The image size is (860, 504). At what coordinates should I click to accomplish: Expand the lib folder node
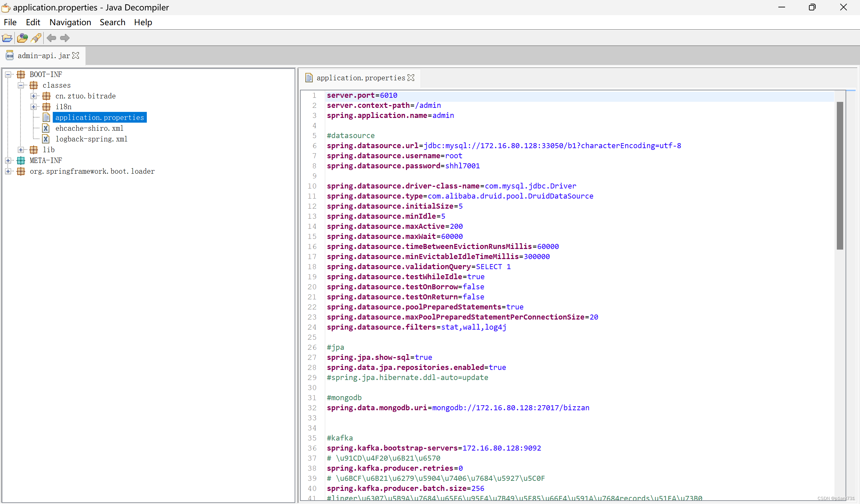click(21, 150)
